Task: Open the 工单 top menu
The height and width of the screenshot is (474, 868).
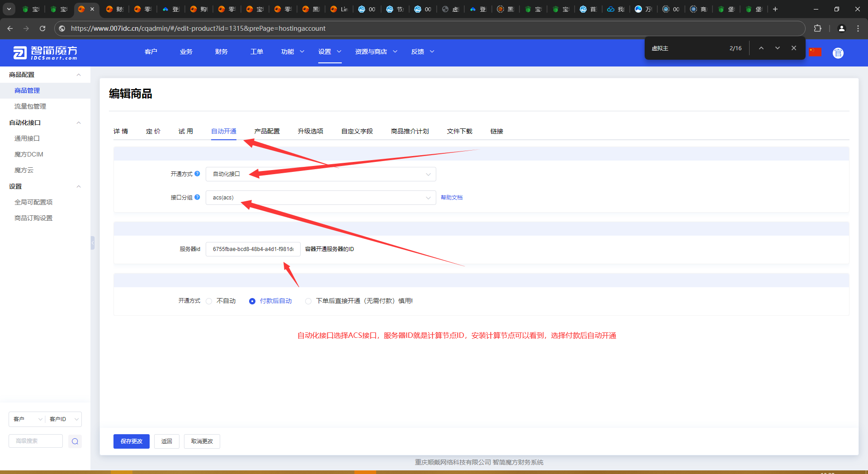Action: (x=257, y=52)
